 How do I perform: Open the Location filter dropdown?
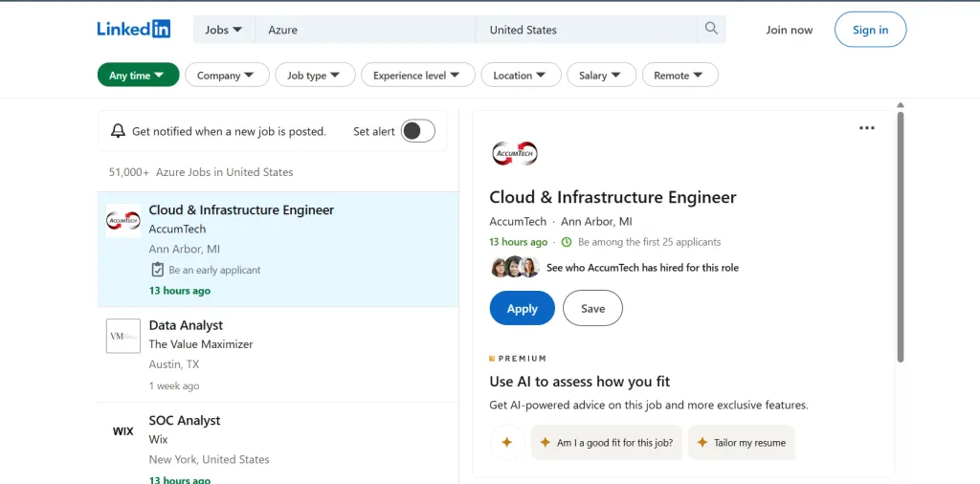pyautogui.click(x=521, y=75)
